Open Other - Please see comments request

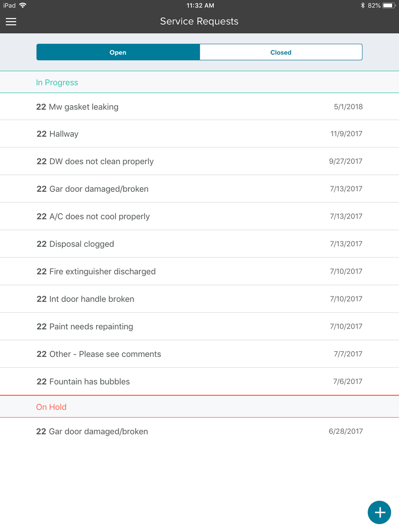point(199,354)
